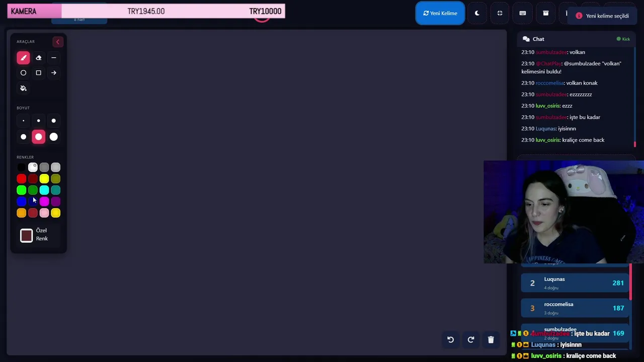Pick the black color swatch

(x=21, y=167)
